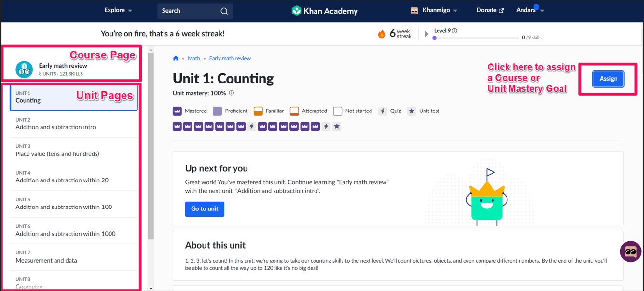Open Unit 7 Measurement and data

point(74,257)
